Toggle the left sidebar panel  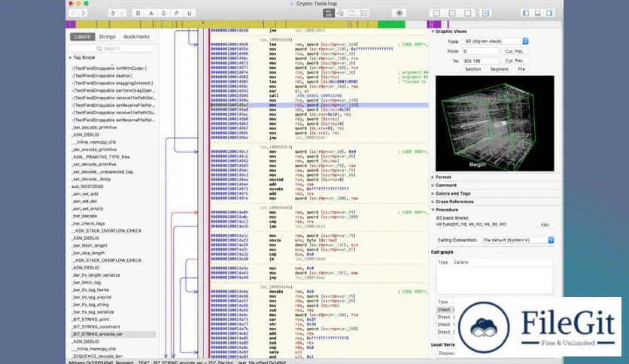point(526,14)
